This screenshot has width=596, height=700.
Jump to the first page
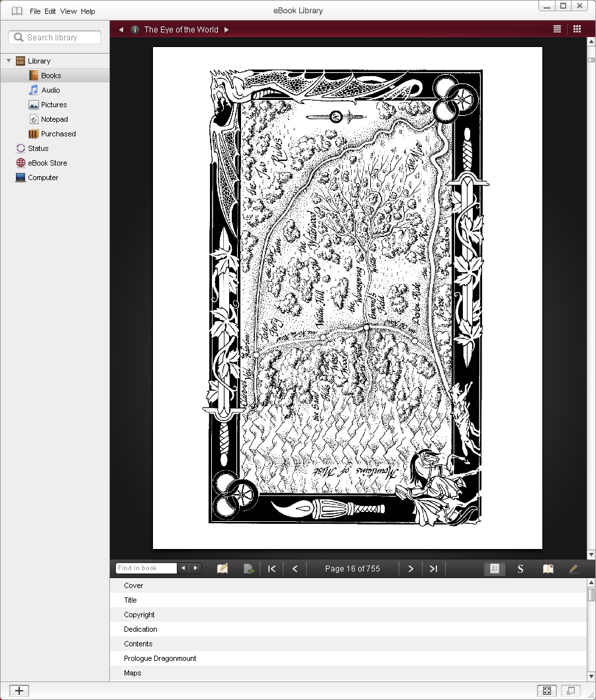[272, 569]
